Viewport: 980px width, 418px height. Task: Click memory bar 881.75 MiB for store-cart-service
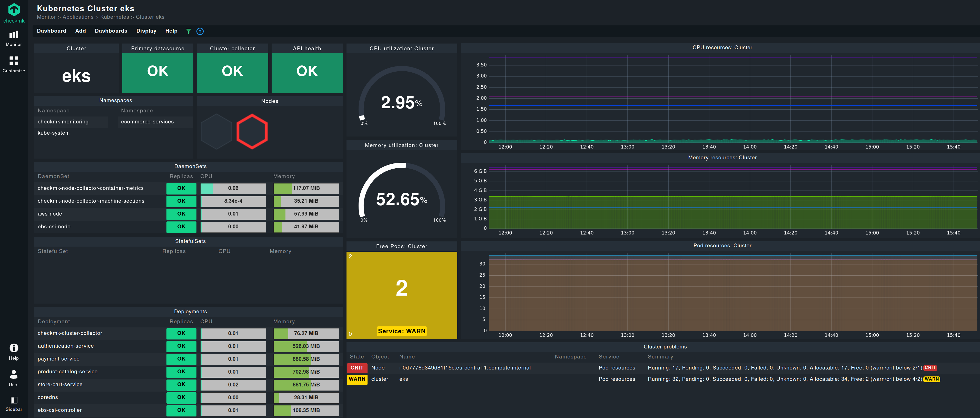click(306, 384)
